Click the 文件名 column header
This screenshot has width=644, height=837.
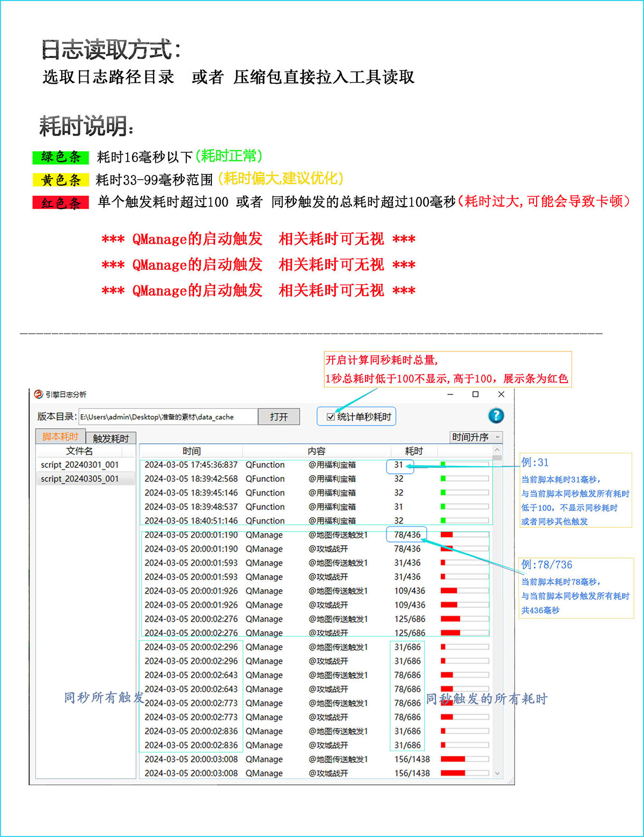tap(79, 451)
